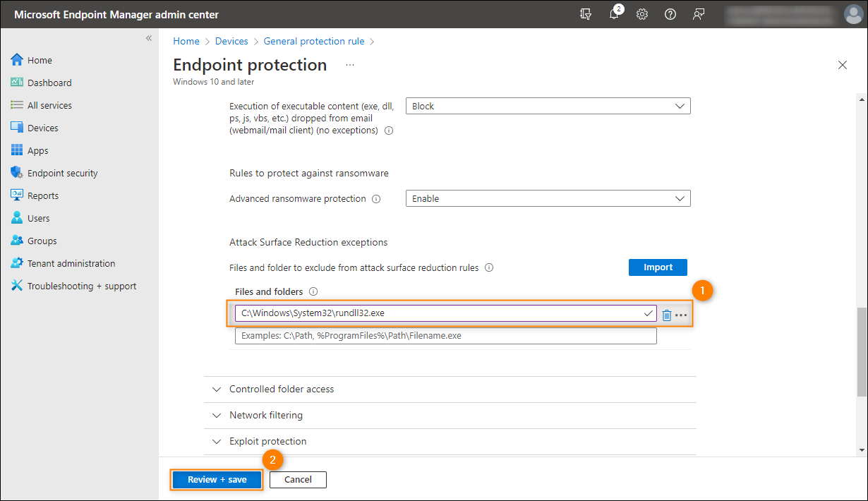Open page options ellipsis beside Endpoint protection
Image resolution: width=868 pixels, height=501 pixels.
(350, 65)
